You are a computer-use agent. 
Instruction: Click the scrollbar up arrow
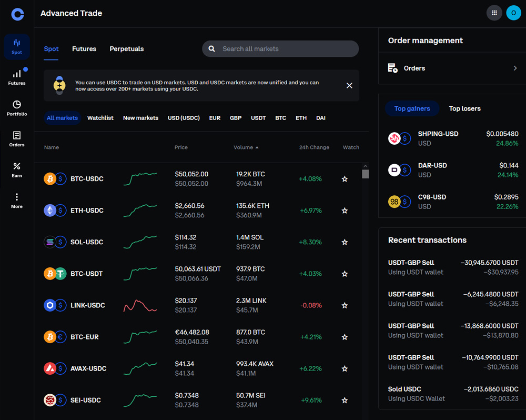click(x=366, y=166)
